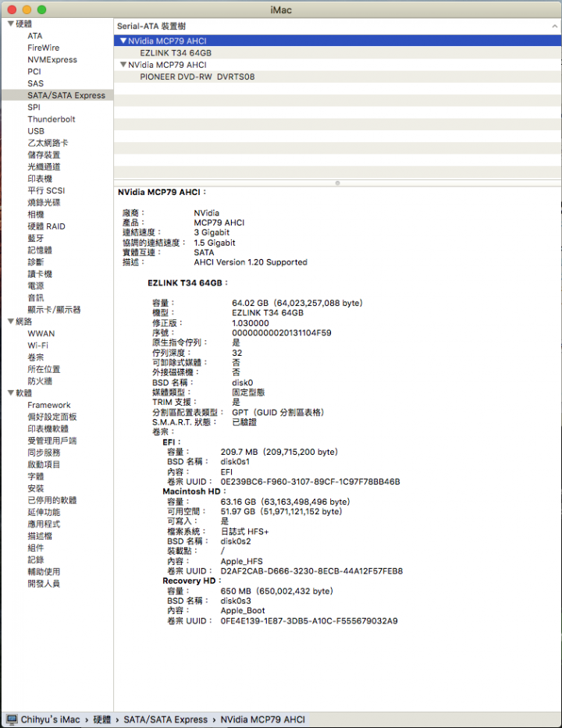Click Chihyu's iMac in path bar
The image size is (562, 728).
click(x=50, y=719)
